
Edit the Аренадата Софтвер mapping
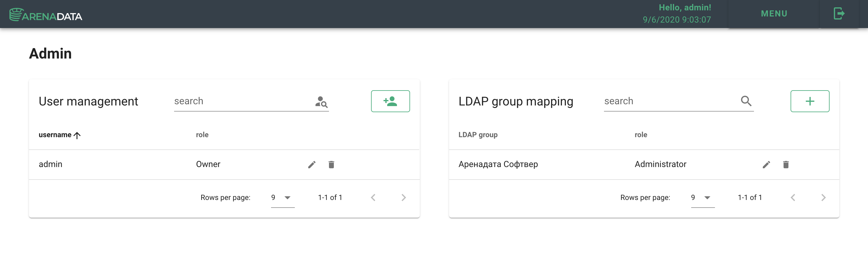pos(766,164)
